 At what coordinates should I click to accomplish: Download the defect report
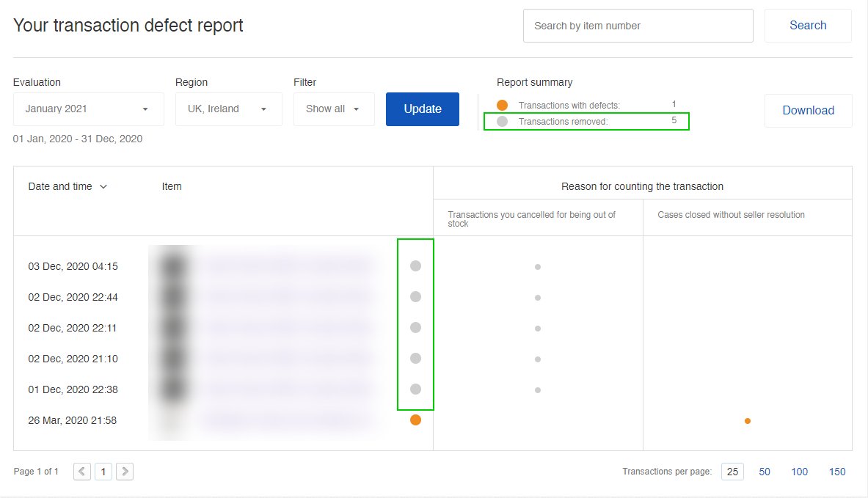808,111
